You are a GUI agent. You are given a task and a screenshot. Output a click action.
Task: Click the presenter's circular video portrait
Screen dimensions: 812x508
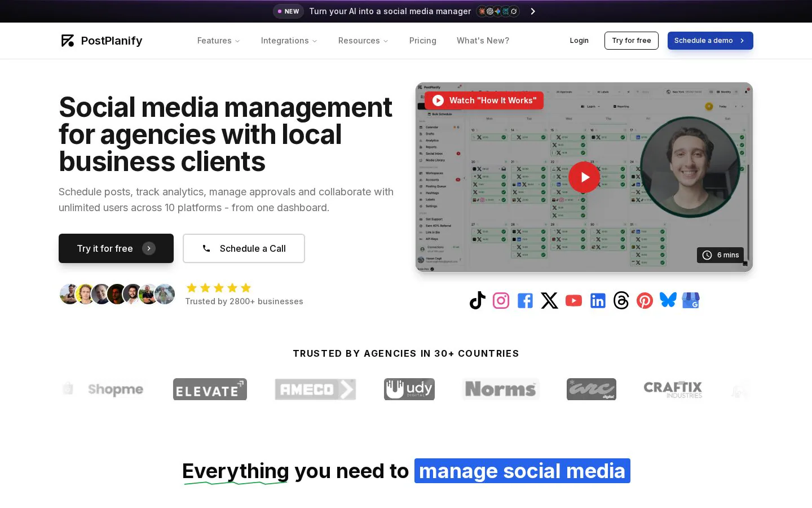(x=690, y=167)
